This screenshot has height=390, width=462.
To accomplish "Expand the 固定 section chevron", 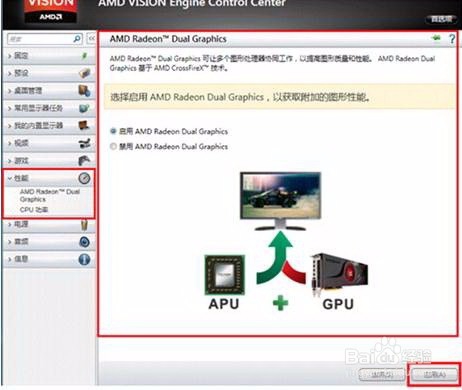I will click(10, 56).
